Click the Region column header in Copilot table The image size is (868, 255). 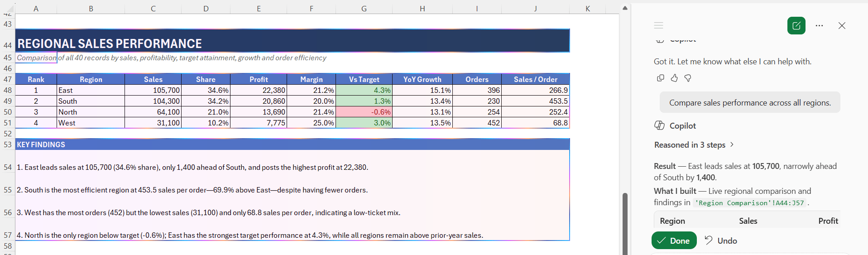pos(672,221)
